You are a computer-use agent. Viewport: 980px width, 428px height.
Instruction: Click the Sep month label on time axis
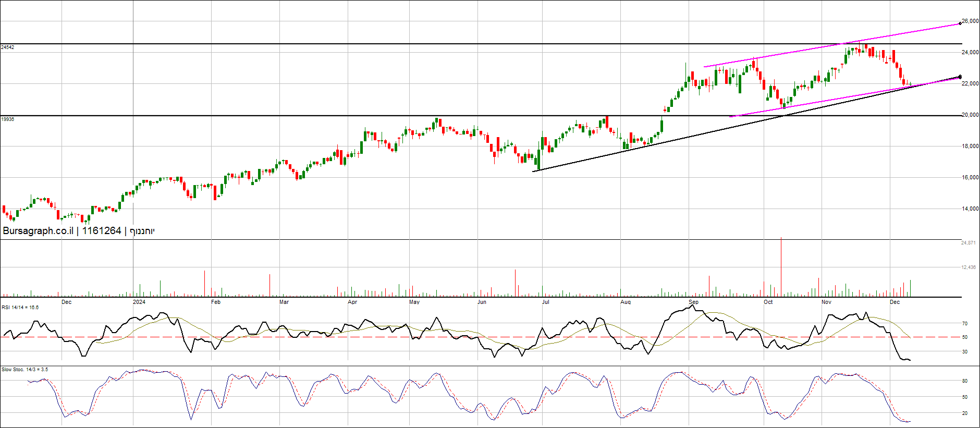click(693, 302)
